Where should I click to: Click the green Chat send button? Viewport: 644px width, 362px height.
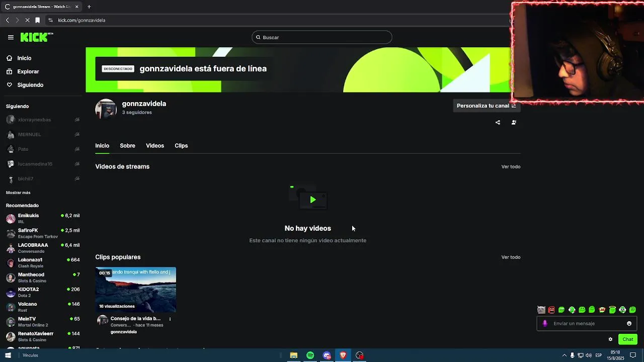628,339
